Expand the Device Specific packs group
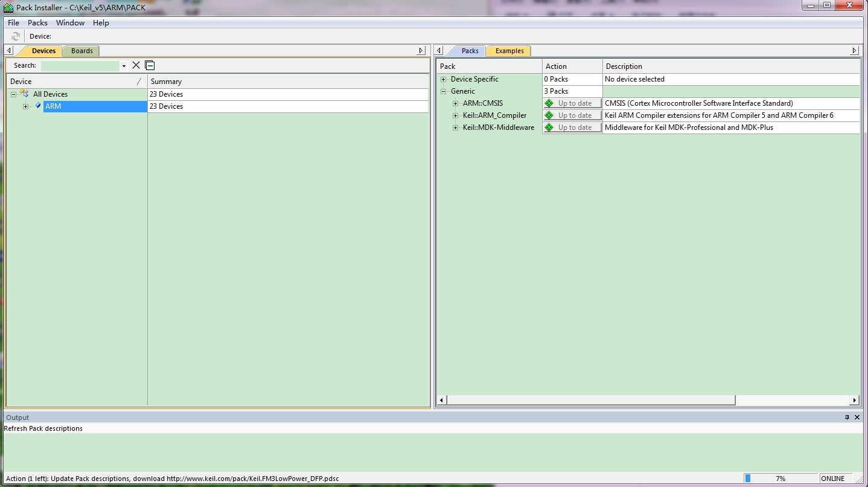This screenshot has width=868, height=487. pyautogui.click(x=443, y=79)
